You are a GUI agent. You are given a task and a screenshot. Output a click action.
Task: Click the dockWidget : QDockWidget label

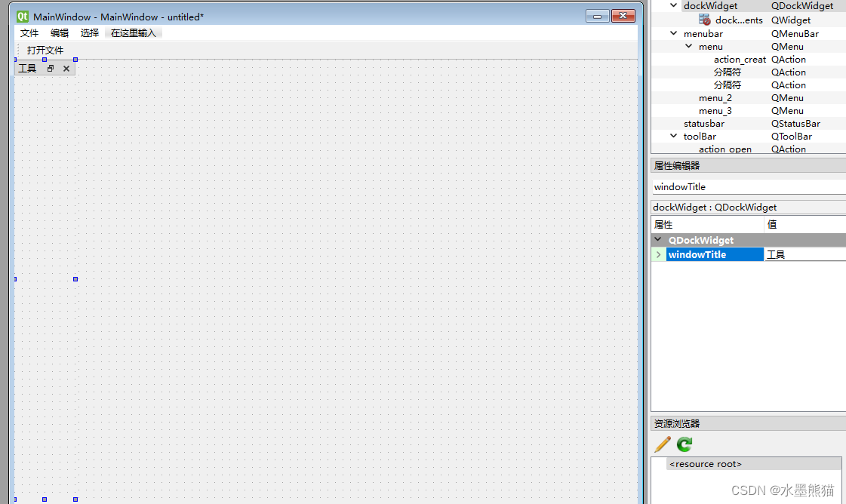click(x=715, y=207)
